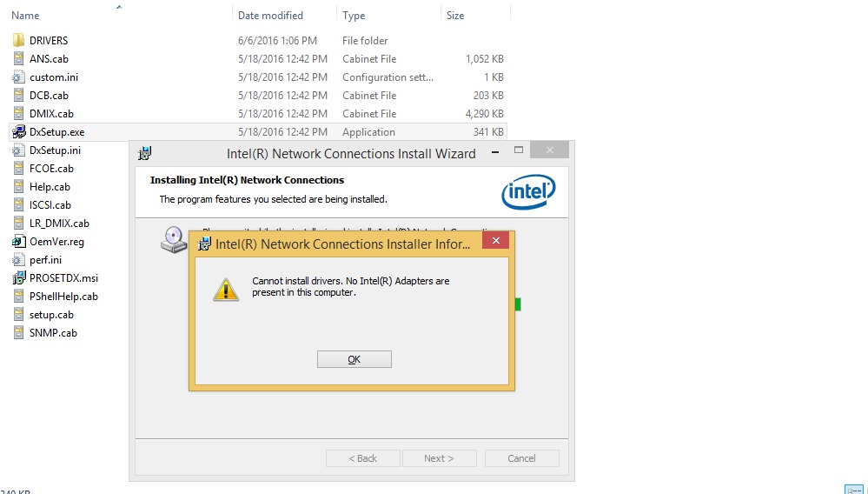Select the DxSetup.exe application icon

coord(18,132)
